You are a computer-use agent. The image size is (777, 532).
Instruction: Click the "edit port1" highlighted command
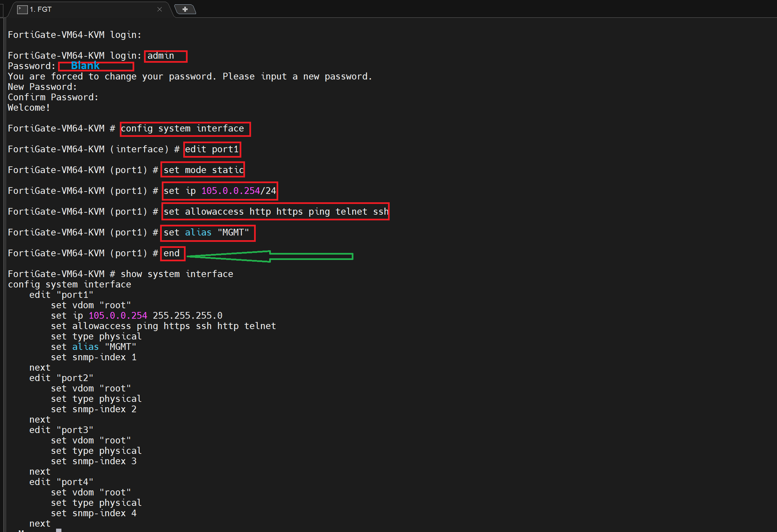[212, 149]
